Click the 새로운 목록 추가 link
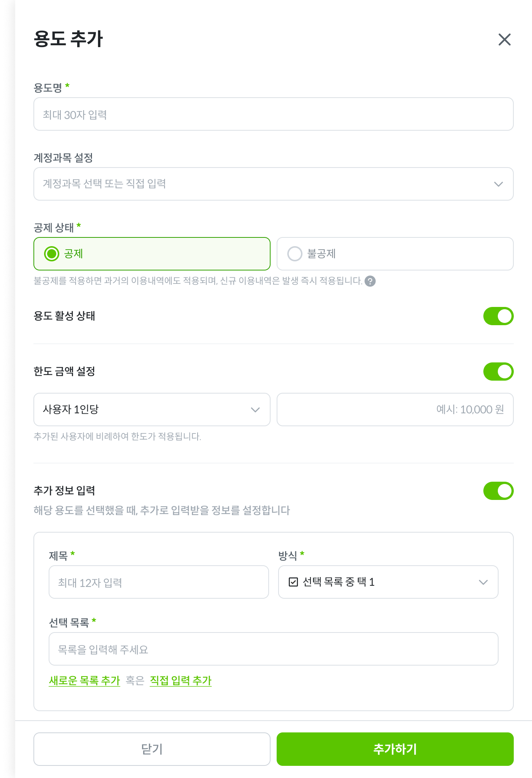The image size is (532, 778). click(84, 680)
